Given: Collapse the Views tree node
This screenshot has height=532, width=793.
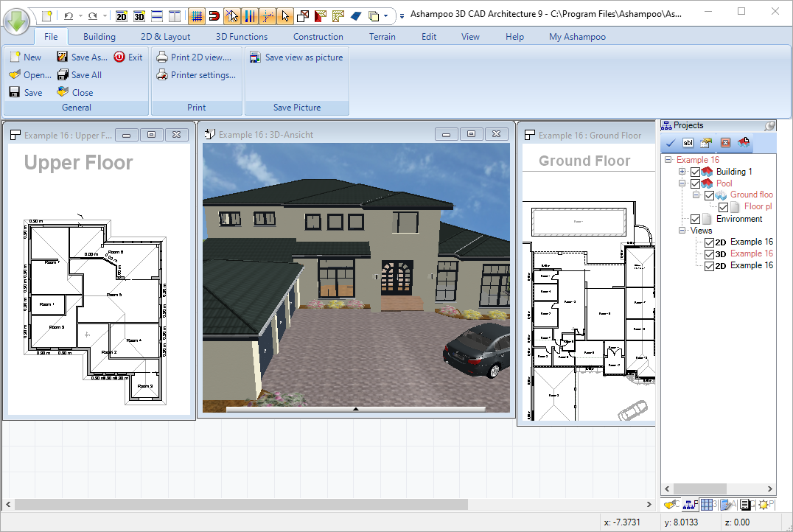Looking at the screenshot, I should 682,230.
